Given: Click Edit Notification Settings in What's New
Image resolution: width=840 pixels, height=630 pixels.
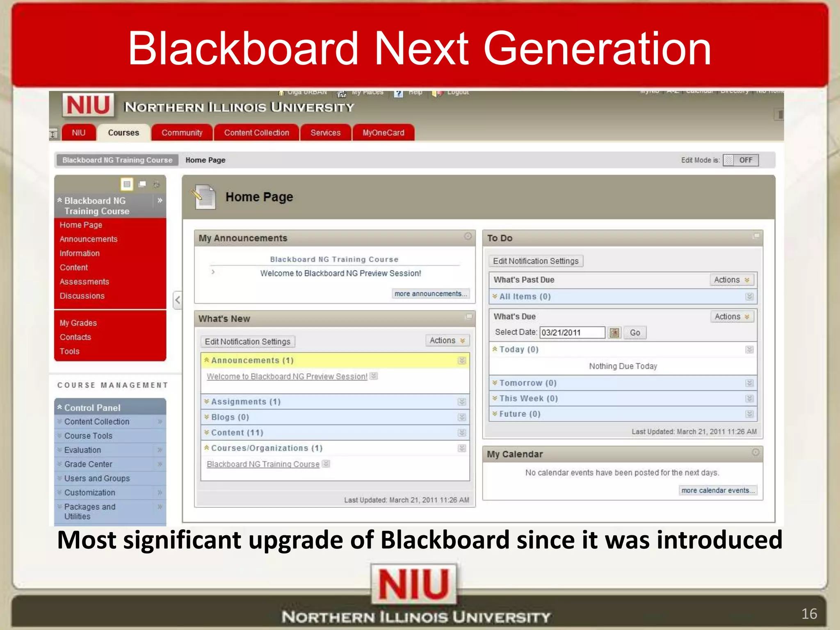Looking at the screenshot, I should click(248, 342).
